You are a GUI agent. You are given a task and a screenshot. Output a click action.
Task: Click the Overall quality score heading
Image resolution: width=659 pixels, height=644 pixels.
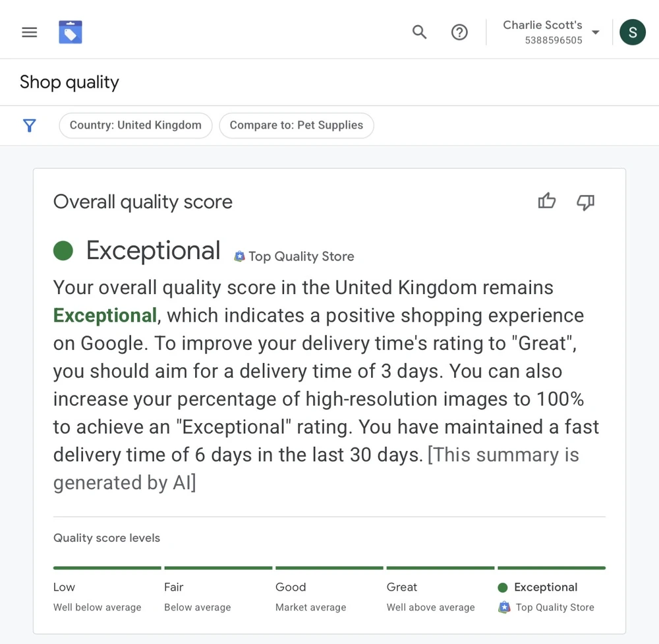tap(143, 202)
